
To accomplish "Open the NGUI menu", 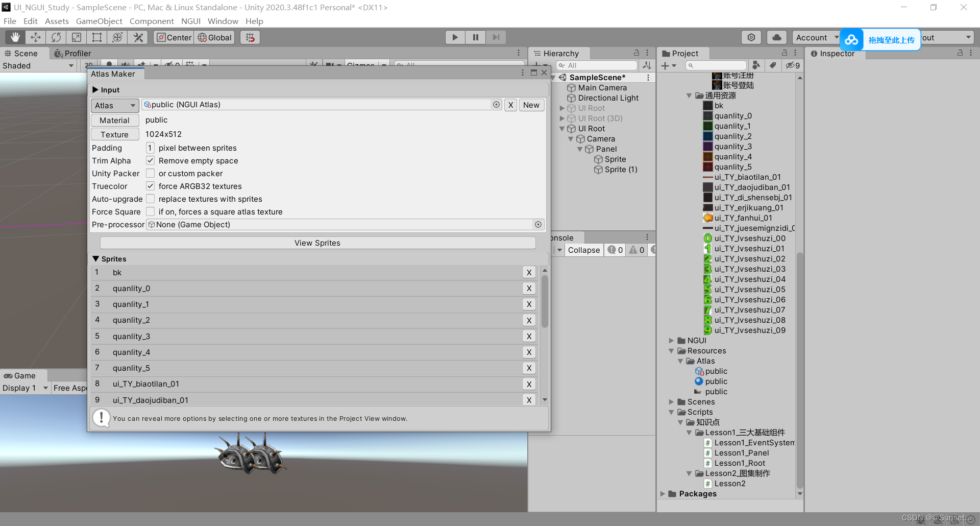I will pos(191,21).
